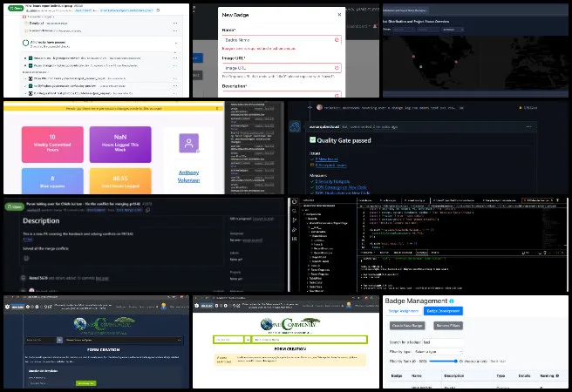The image size is (572, 392).
Task: Click the '80.55 Total Hours Logged' card
Action: [x=120, y=180]
